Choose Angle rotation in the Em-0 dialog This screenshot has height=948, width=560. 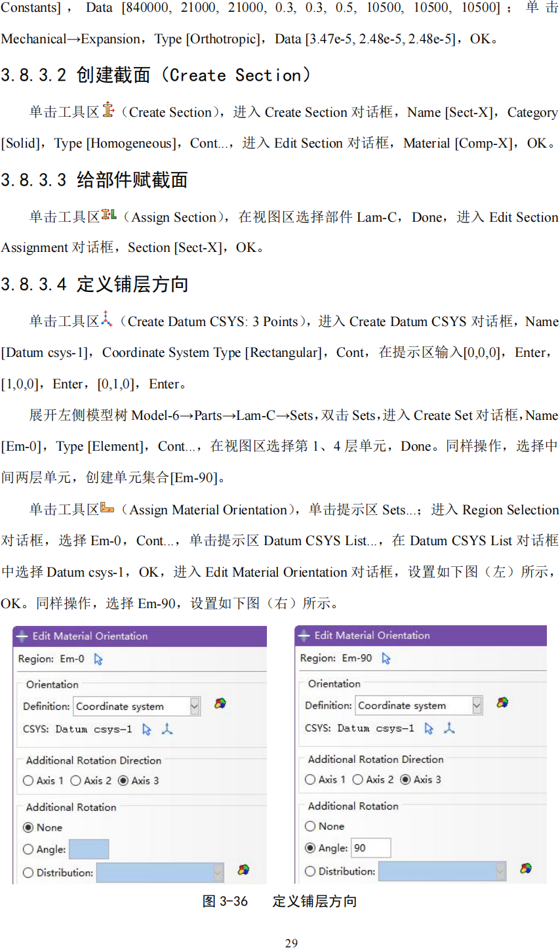tap(45, 850)
